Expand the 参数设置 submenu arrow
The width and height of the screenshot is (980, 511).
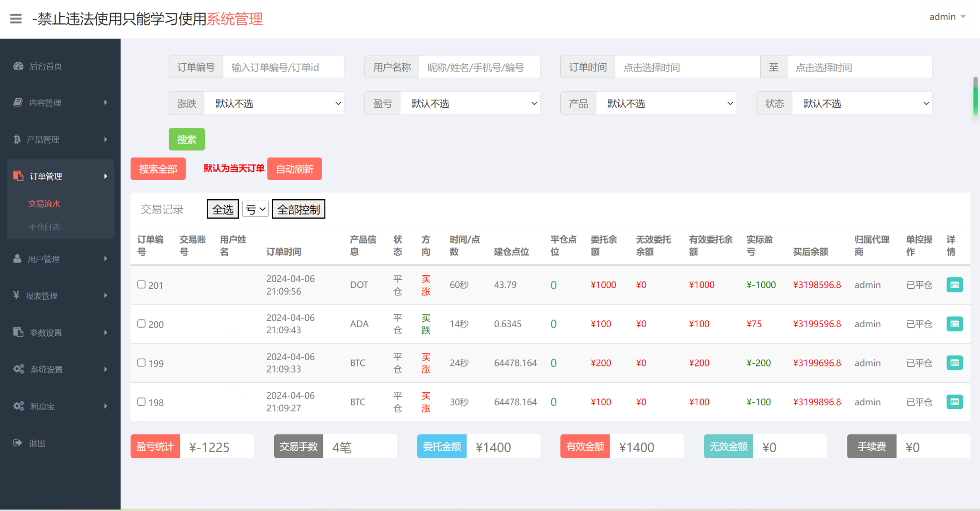pos(106,332)
